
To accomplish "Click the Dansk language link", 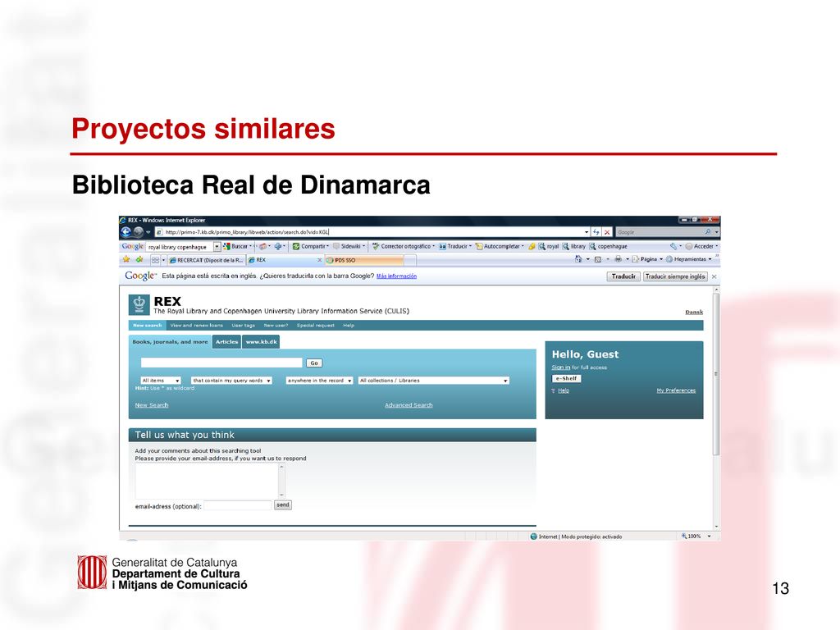I will [x=694, y=312].
